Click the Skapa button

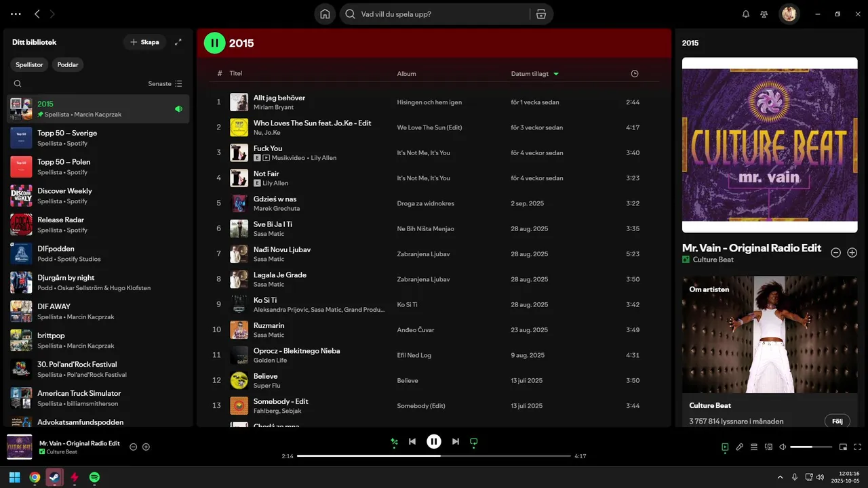[144, 42]
